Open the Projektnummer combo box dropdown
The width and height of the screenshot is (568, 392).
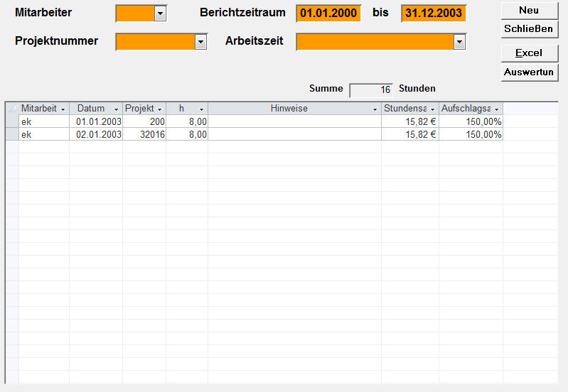click(200, 43)
